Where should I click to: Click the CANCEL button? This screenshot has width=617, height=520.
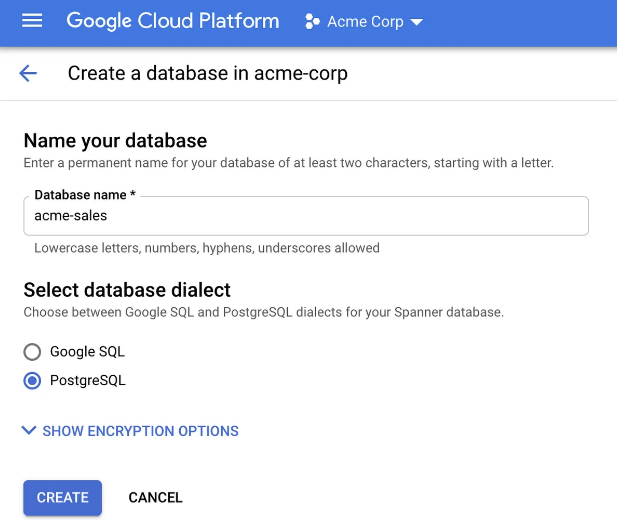[155, 498]
